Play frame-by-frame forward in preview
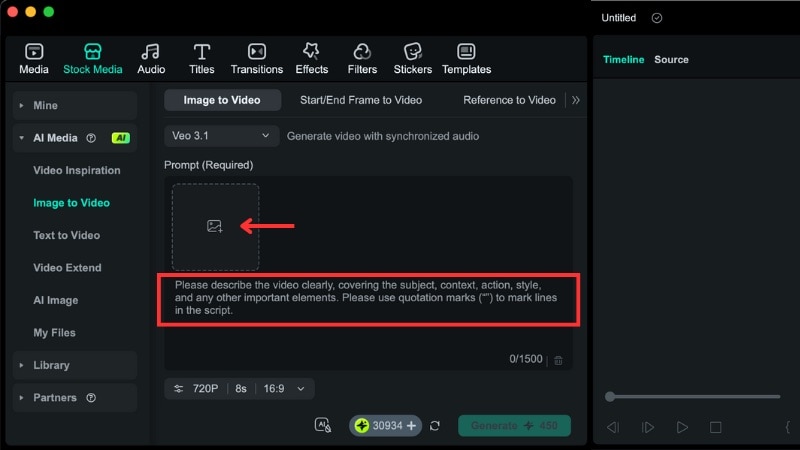The height and width of the screenshot is (450, 800). point(647,427)
